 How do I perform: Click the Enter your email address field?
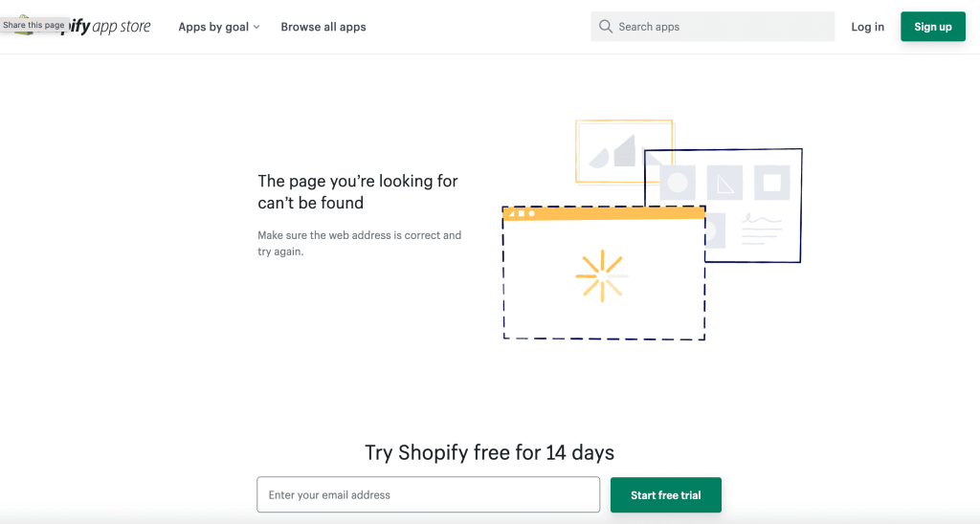[x=428, y=494]
